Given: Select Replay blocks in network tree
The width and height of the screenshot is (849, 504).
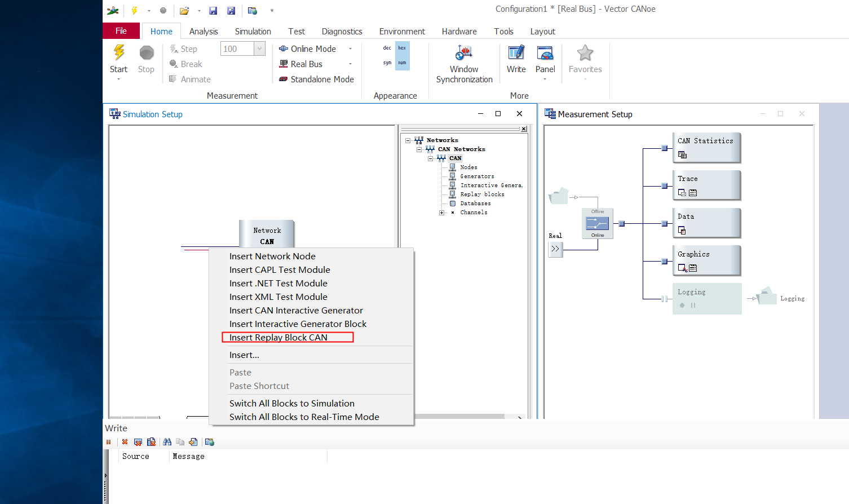Looking at the screenshot, I should (483, 194).
